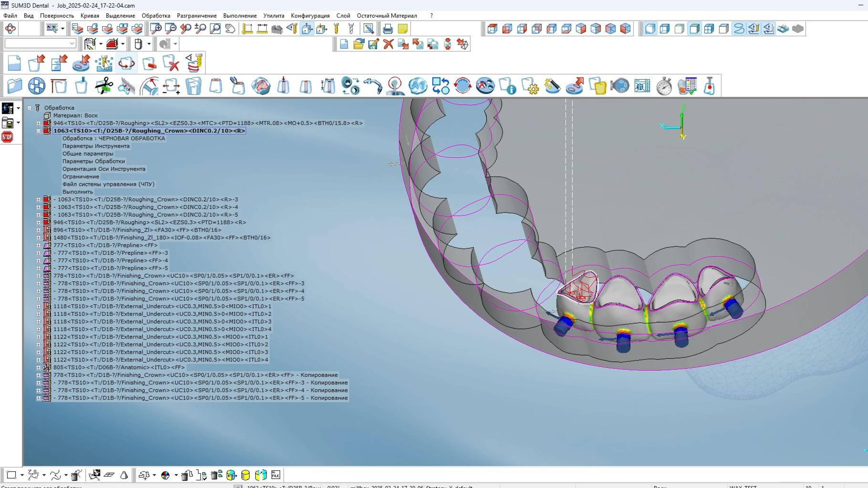Expand the 946 Roughing operation node
The width and height of the screenshot is (868, 488).
click(x=39, y=123)
